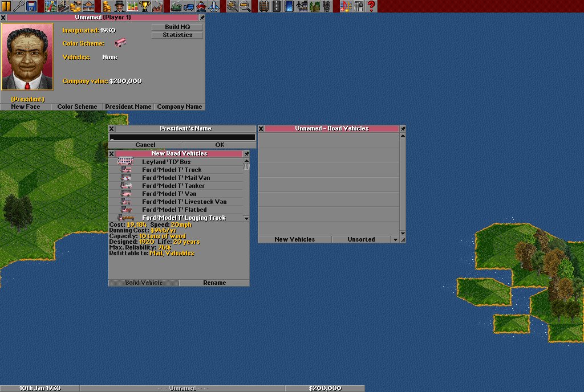
Task: Open the station list icon
Action: pyautogui.click(x=88, y=6)
